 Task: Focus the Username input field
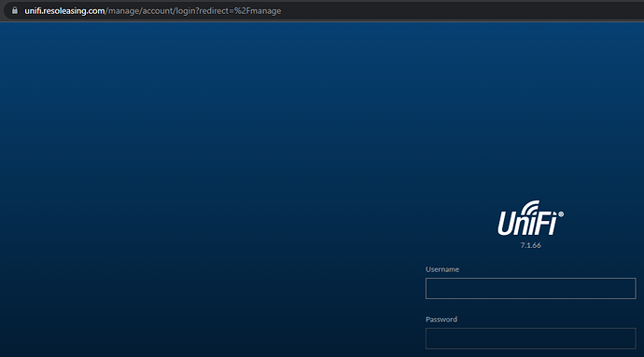tap(531, 288)
